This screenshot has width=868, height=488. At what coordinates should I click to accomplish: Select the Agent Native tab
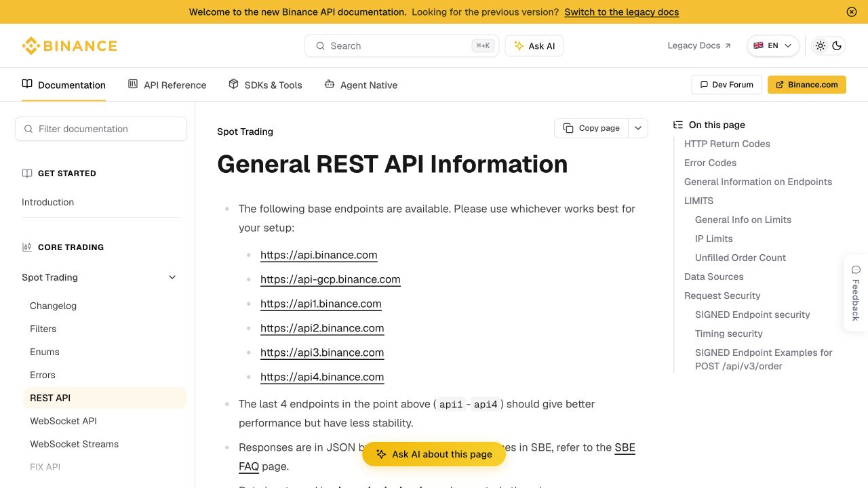click(x=361, y=85)
